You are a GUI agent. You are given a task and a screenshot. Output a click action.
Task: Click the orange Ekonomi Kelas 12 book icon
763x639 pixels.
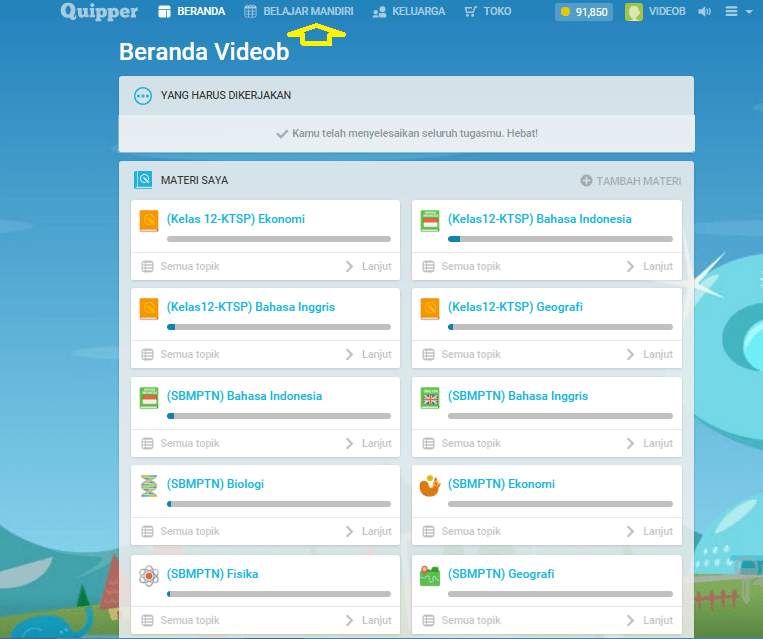(x=149, y=221)
